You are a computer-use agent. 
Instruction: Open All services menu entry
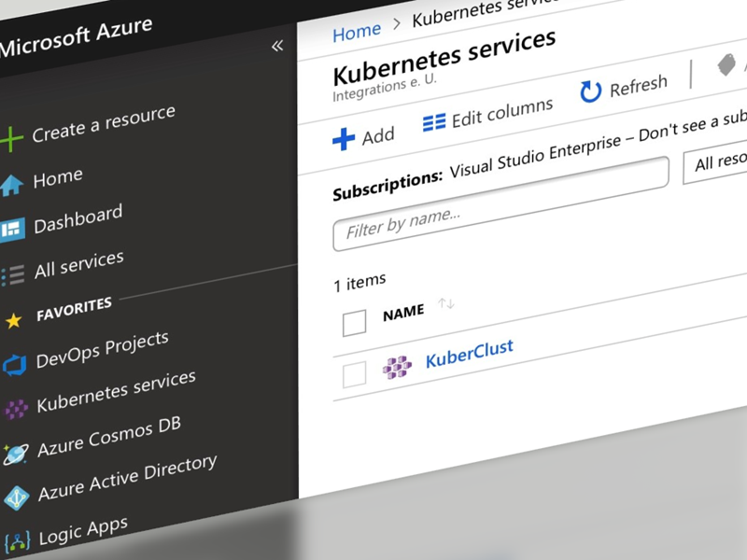pos(79,264)
